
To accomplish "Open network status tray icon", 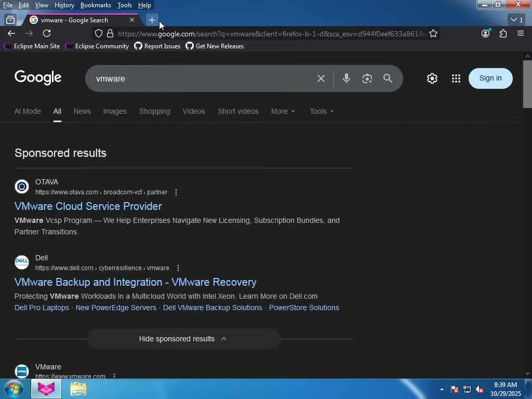I will tap(467, 389).
